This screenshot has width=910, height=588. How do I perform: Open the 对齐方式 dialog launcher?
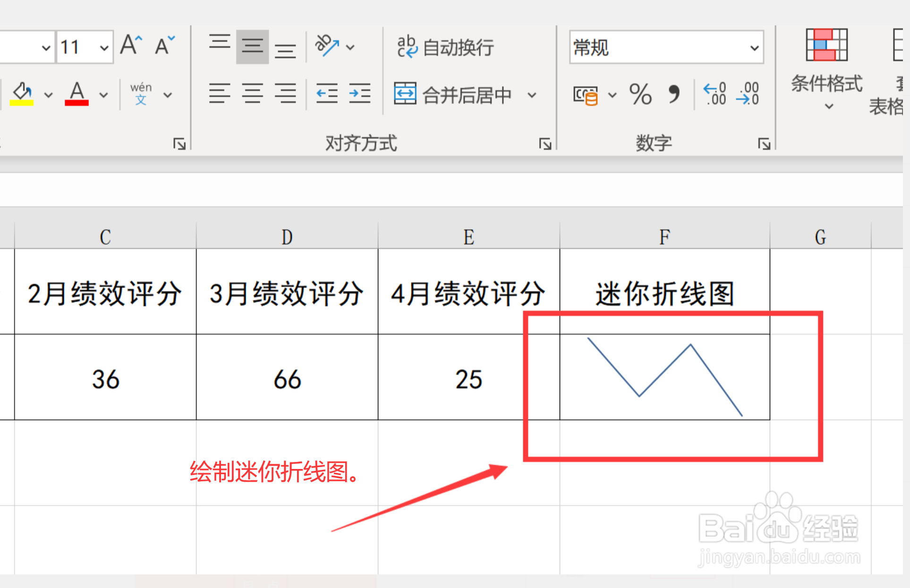tap(545, 143)
